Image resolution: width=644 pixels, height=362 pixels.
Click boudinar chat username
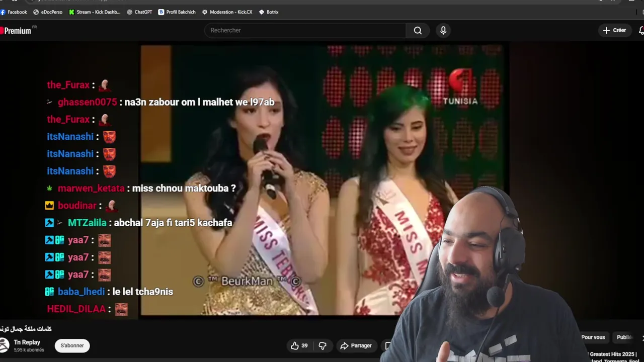[77, 205]
